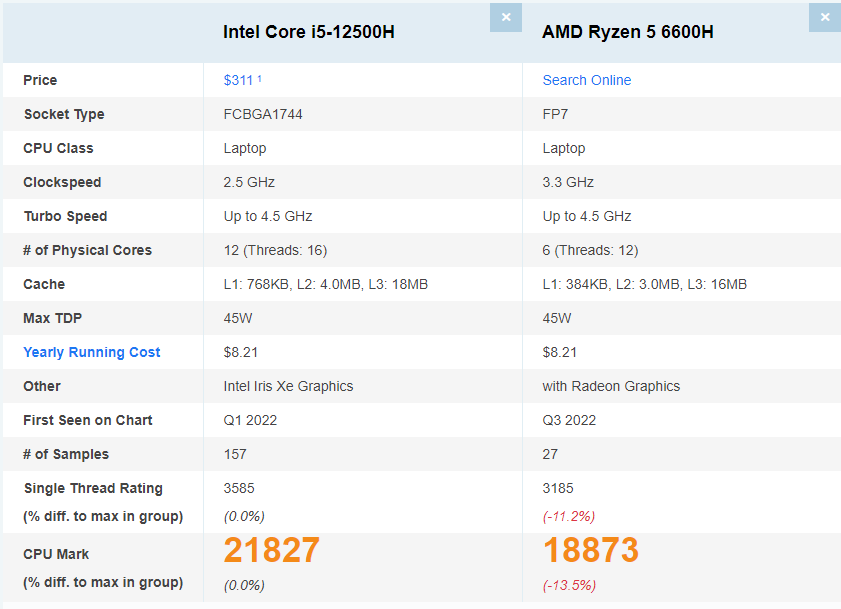Click the Price row label
The width and height of the screenshot is (841, 609).
coord(40,80)
